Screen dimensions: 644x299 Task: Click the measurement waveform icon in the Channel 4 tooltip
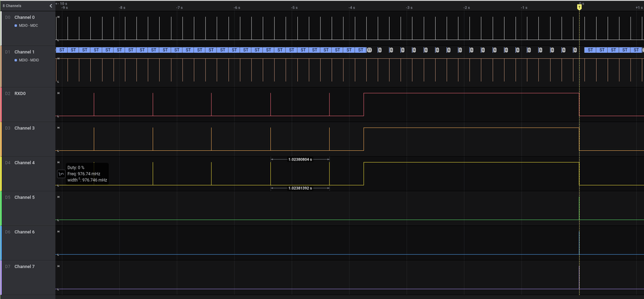point(61,174)
